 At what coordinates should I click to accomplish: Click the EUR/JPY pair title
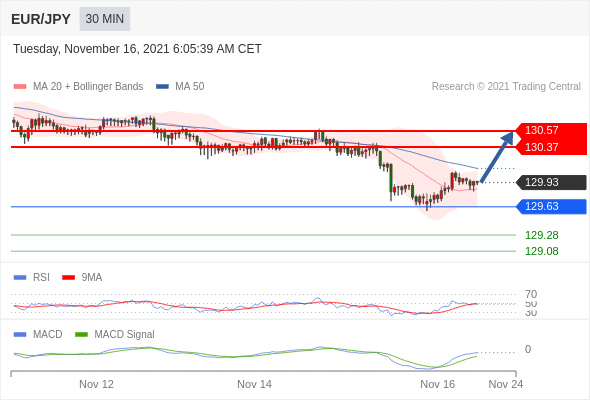(41, 19)
